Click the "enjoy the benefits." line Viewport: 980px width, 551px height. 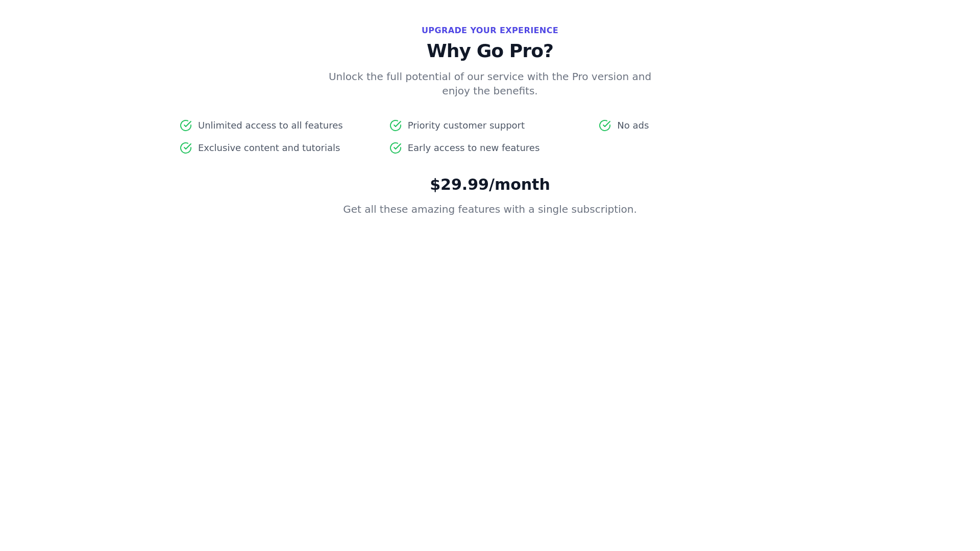click(489, 91)
